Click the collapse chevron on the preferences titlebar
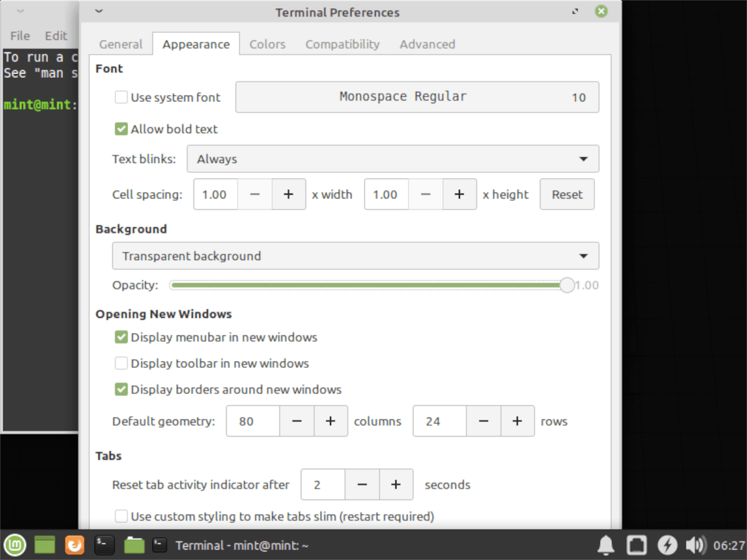This screenshot has width=747, height=560. coord(98,12)
